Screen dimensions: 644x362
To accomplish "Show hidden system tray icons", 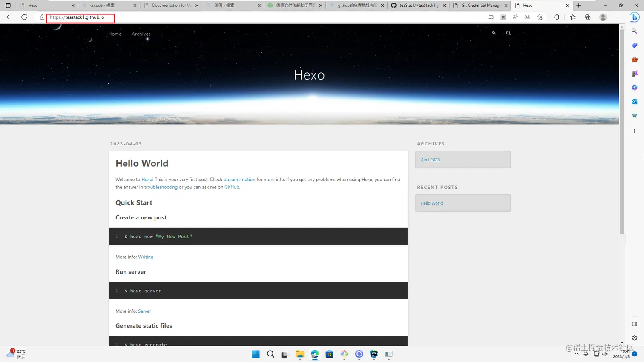I will [576, 354].
